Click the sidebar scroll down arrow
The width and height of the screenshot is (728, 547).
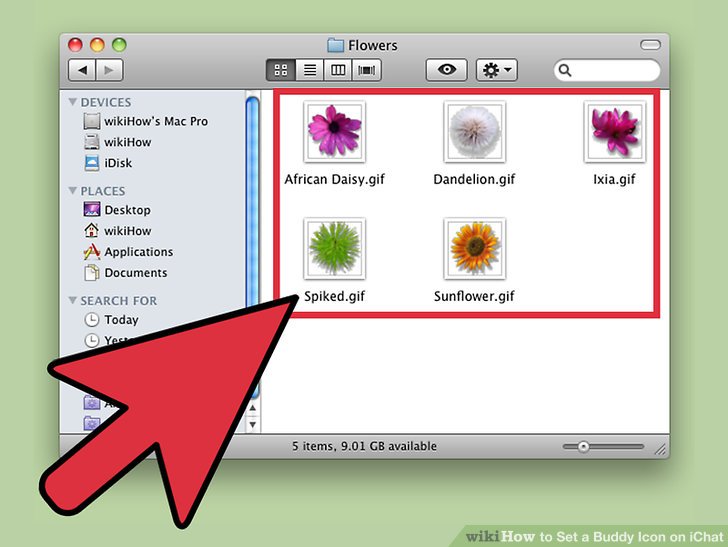tap(253, 424)
